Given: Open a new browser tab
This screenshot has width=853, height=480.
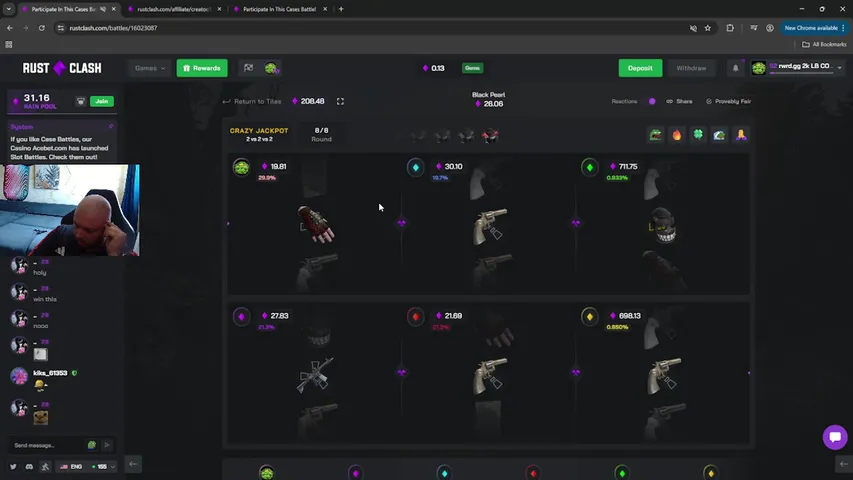Looking at the screenshot, I should tap(341, 9).
